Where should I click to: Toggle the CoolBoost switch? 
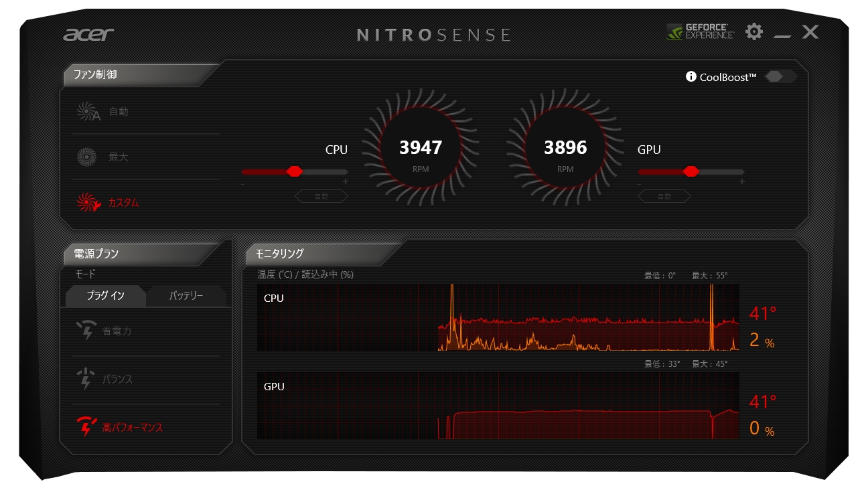pyautogui.click(x=780, y=76)
